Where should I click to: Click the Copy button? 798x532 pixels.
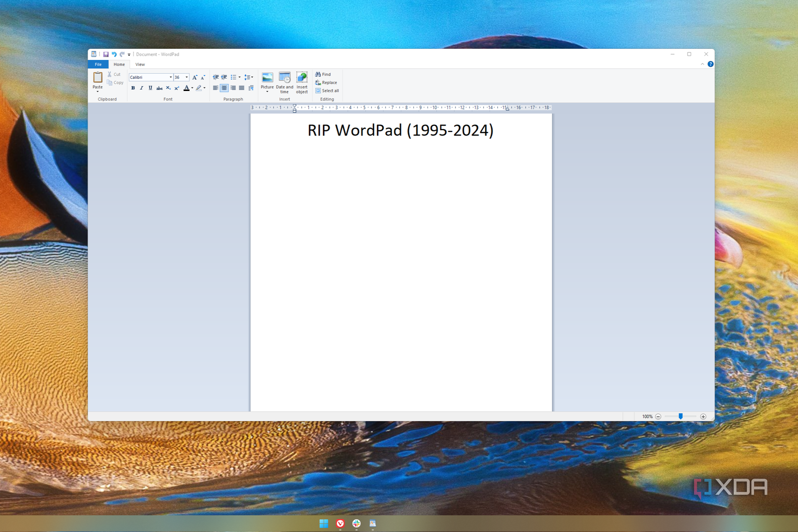(115, 82)
